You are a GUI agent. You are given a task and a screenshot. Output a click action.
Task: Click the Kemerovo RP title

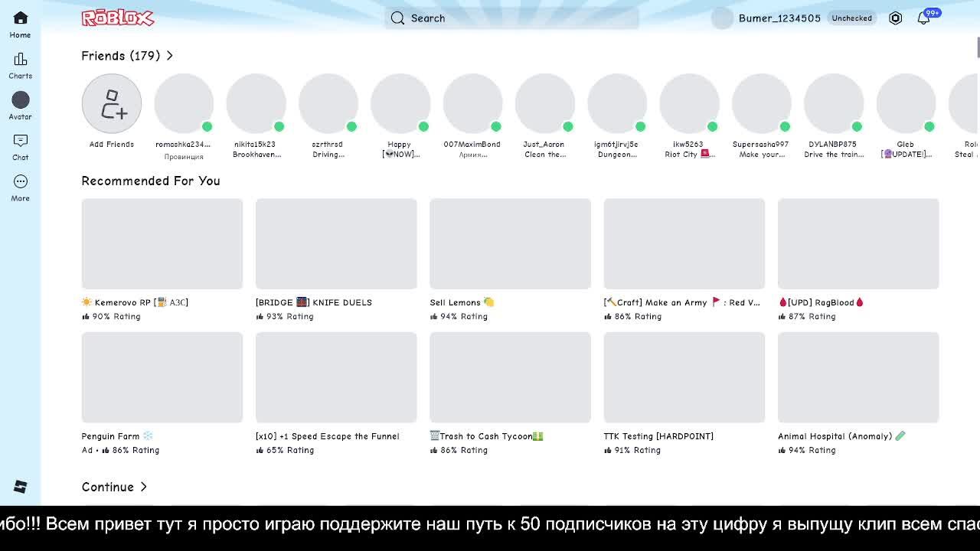pyautogui.click(x=135, y=302)
